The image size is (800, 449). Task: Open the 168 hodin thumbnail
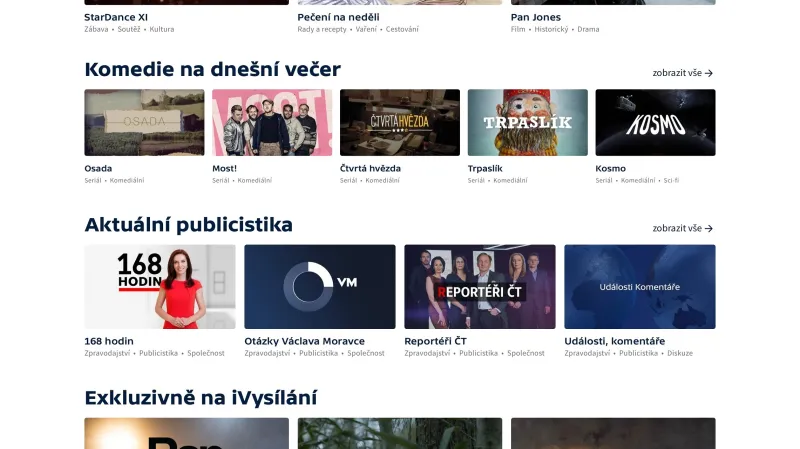pyautogui.click(x=160, y=287)
